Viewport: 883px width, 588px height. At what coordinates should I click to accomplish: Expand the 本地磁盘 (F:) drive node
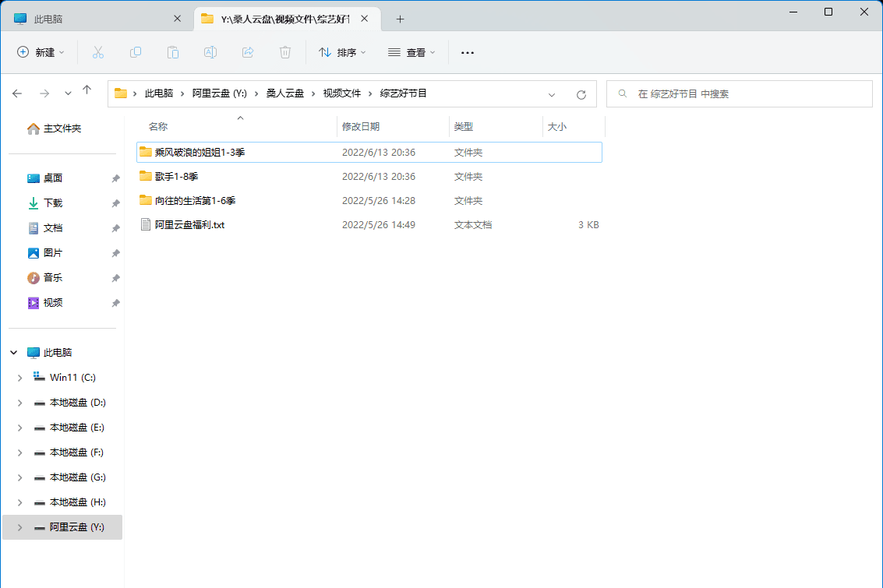pos(19,452)
